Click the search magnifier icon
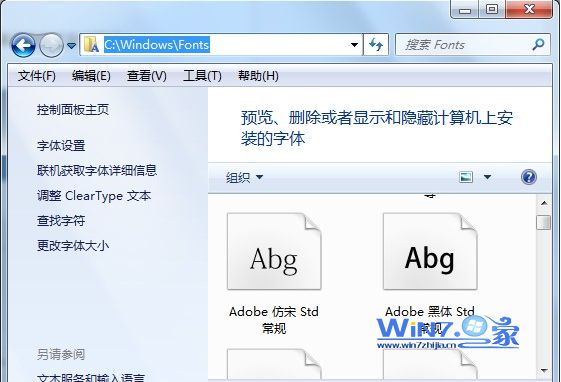The image size is (561, 382). tap(538, 45)
